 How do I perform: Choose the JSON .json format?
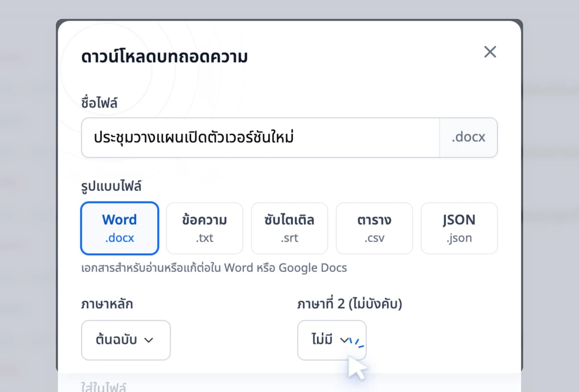[459, 228]
